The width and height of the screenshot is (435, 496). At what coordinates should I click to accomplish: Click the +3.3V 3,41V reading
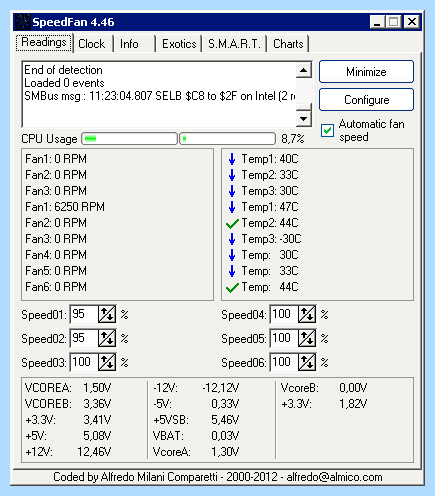(x=68, y=420)
